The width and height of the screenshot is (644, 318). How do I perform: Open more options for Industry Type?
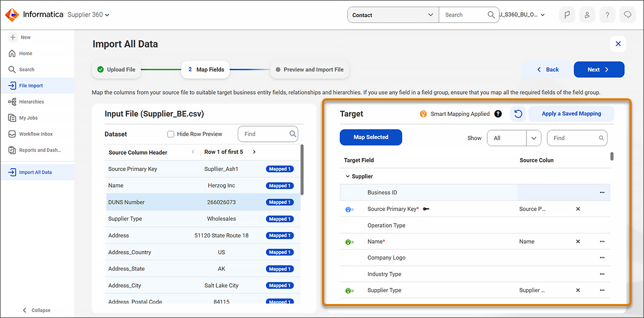coord(602,274)
